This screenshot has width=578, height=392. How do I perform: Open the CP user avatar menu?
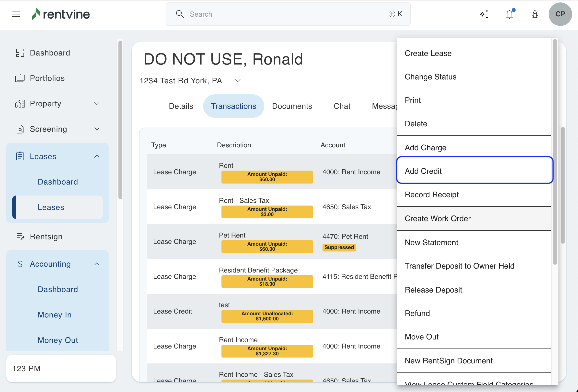(x=560, y=14)
